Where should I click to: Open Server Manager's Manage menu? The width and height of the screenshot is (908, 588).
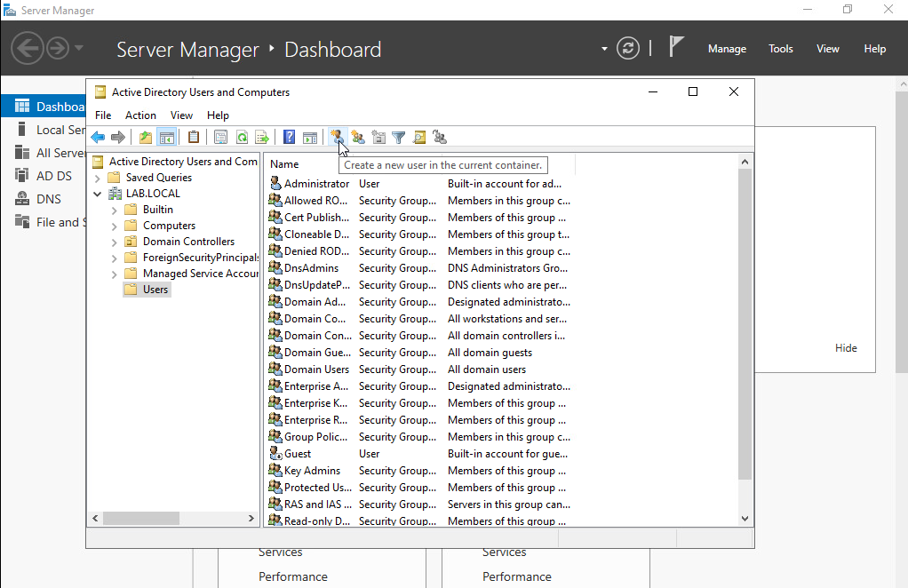click(x=727, y=49)
